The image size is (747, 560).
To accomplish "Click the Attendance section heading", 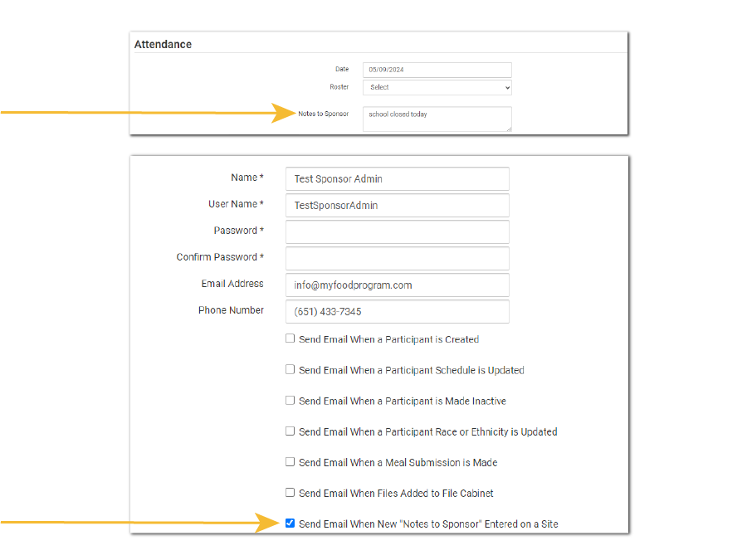I will 164,45.
